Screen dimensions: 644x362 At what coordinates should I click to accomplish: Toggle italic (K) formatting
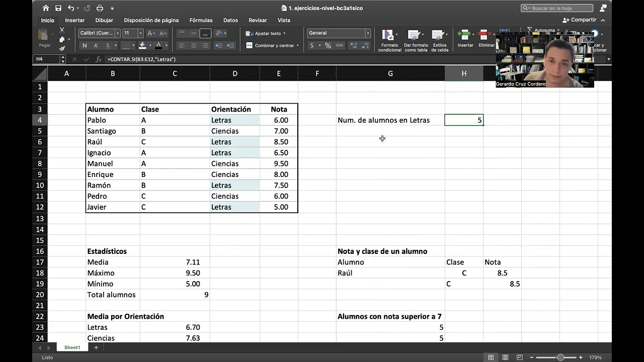(x=96, y=45)
